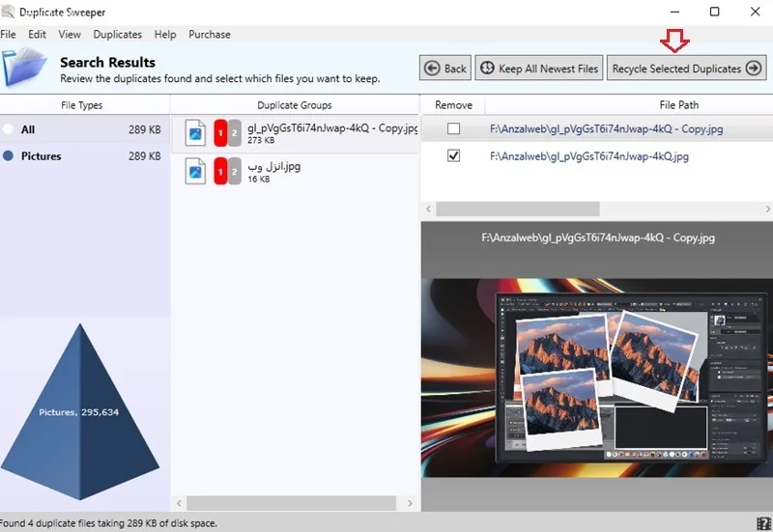773x532 pixels.
Task: Maximize the Duplicate Sweeper window
Action: 714,12
